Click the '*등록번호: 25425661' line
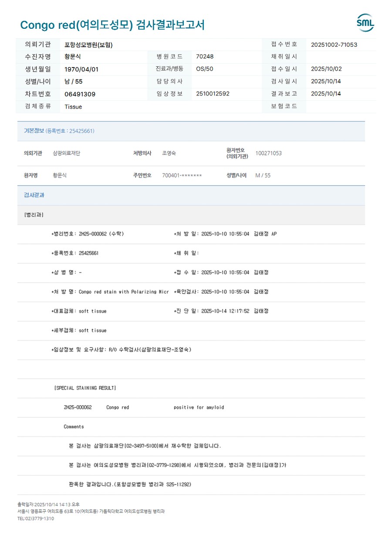392x554 pixels. click(x=75, y=253)
